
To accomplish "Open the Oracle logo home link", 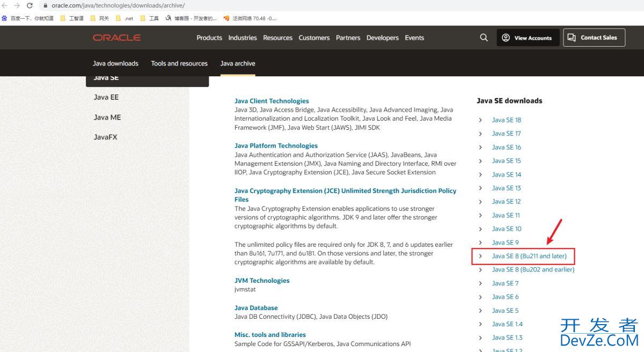I will (116, 38).
